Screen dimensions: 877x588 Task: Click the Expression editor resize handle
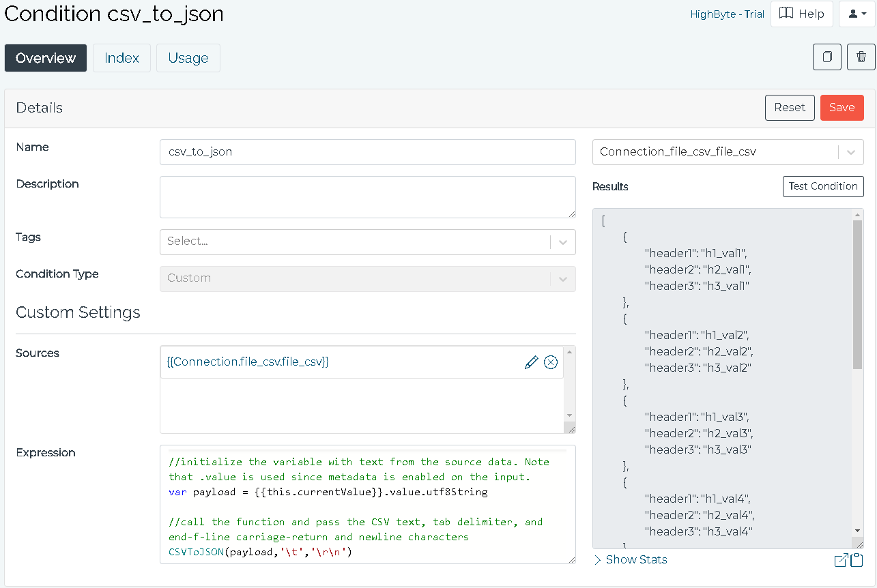(571, 559)
